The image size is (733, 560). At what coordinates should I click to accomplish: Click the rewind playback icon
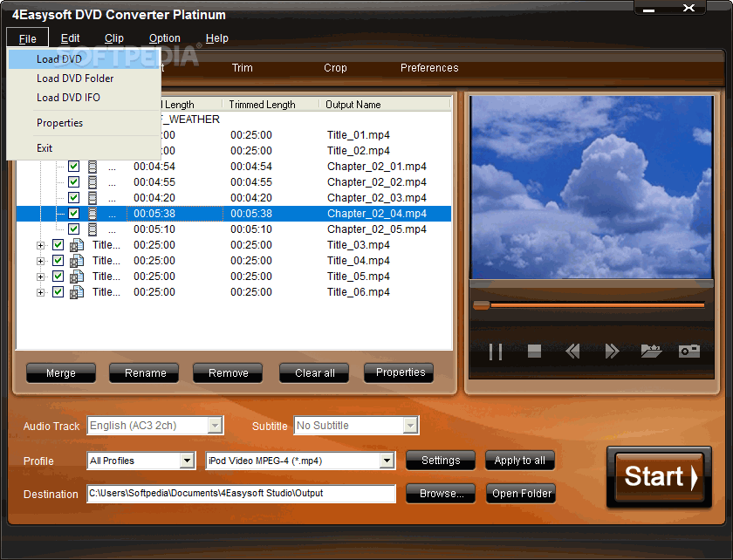pyautogui.click(x=572, y=351)
